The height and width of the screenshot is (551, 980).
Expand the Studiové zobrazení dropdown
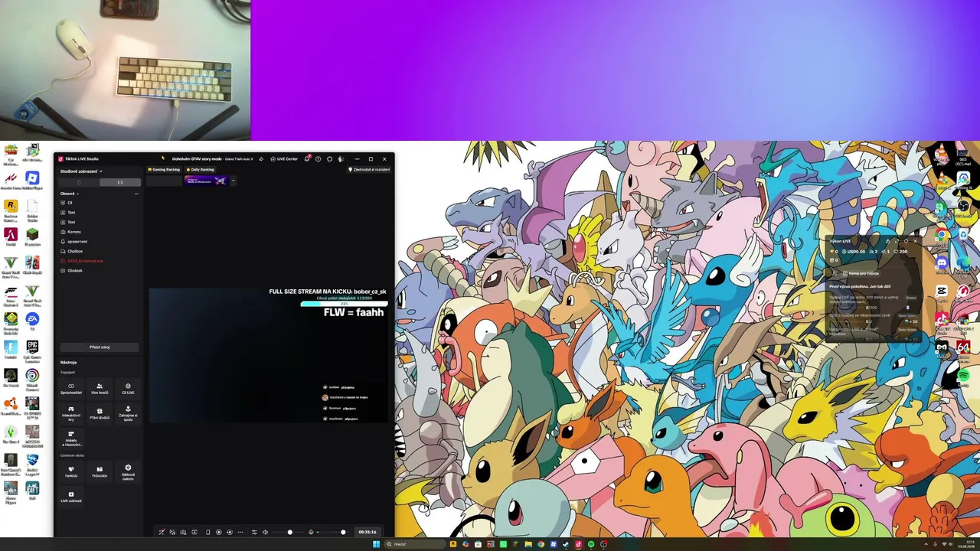pyautogui.click(x=81, y=171)
